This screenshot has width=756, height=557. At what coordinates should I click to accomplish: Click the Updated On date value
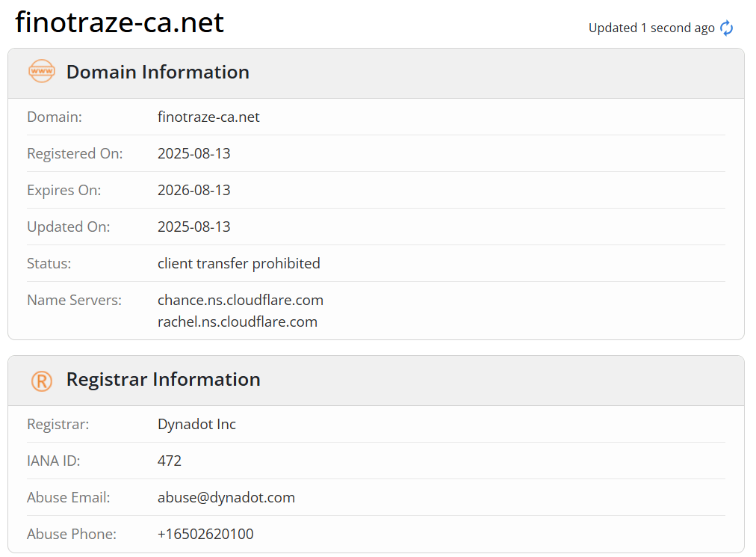pos(193,227)
